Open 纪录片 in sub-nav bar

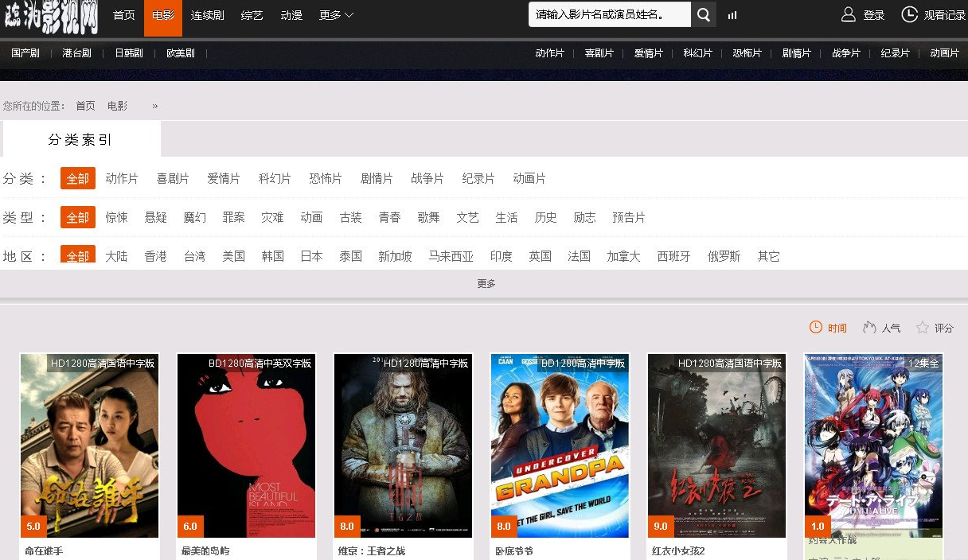[x=895, y=53]
